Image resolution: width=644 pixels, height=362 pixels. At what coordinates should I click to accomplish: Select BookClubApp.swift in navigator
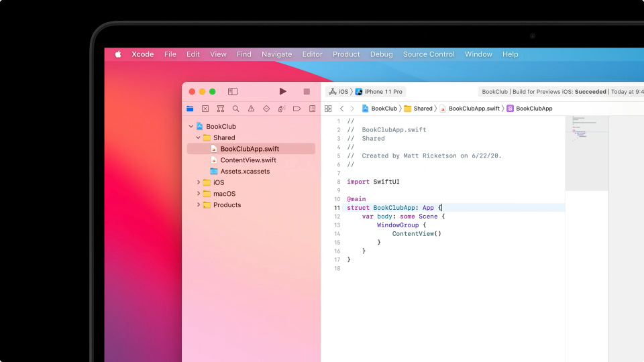(252, 149)
